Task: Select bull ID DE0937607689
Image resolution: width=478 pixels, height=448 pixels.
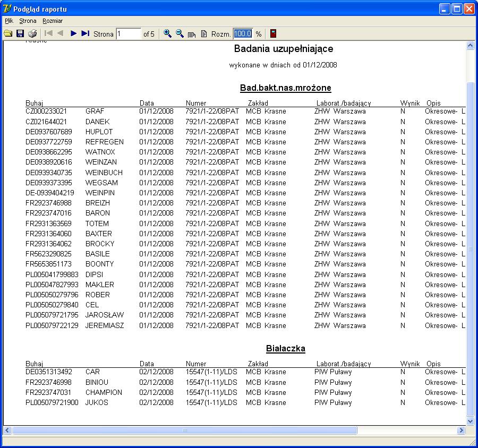Action: point(49,132)
